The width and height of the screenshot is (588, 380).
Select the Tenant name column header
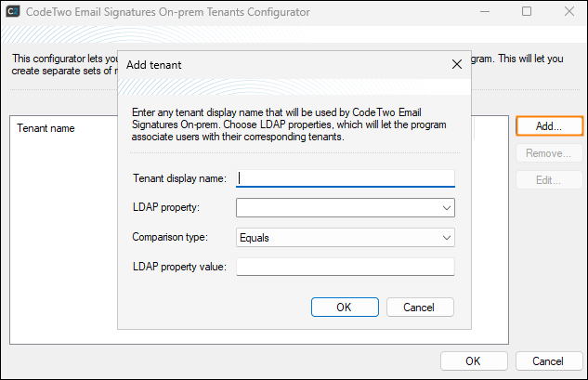[46, 128]
